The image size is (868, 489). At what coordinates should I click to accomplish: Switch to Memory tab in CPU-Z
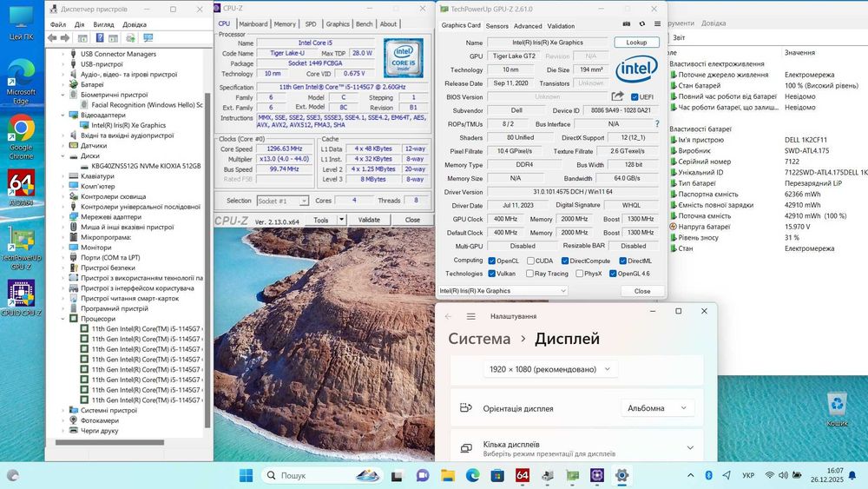point(285,23)
